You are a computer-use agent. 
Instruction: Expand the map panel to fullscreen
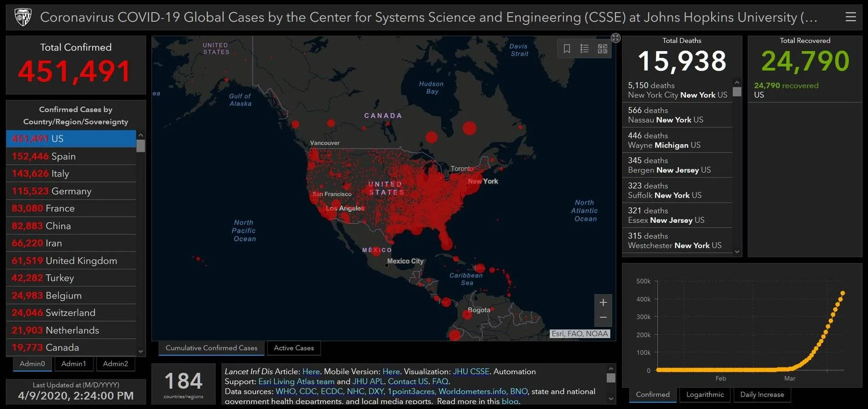(615, 38)
